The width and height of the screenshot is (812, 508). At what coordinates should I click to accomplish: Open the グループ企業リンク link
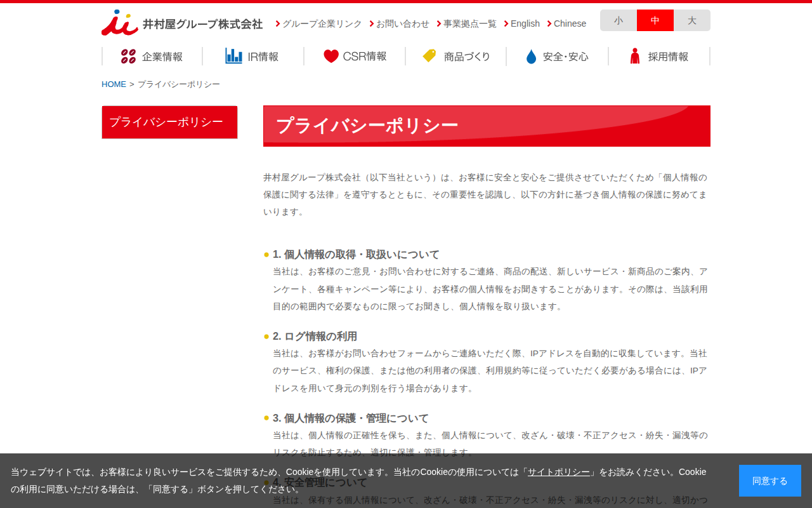pyautogui.click(x=322, y=23)
